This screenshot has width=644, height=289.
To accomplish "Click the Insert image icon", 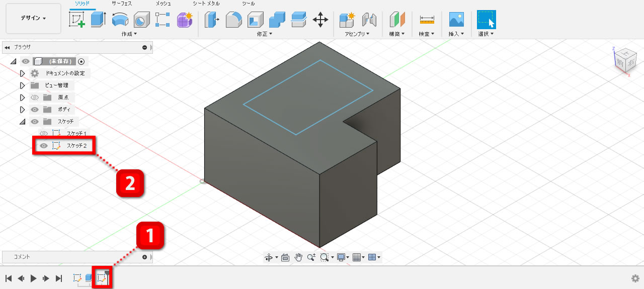I will 456,20.
